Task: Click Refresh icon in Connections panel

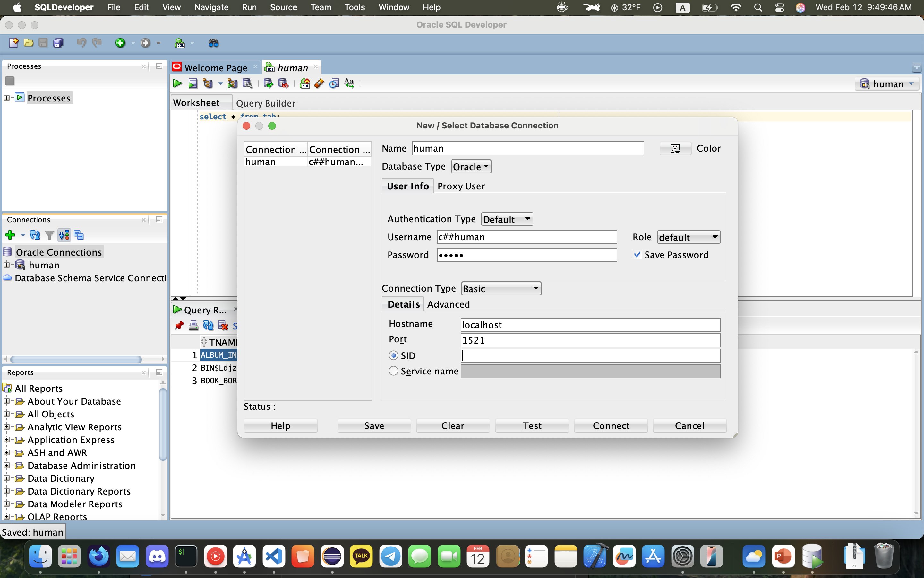Action: point(35,235)
